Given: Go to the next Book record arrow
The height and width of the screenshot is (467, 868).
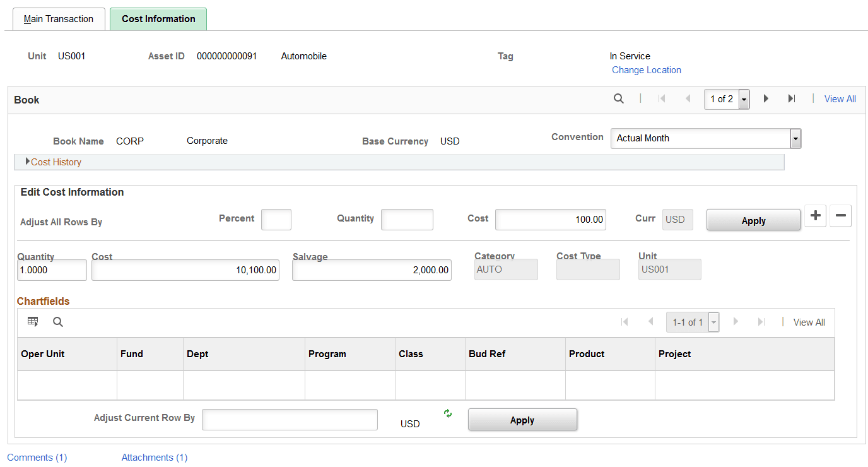Looking at the screenshot, I should pyautogui.click(x=765, y=98).
